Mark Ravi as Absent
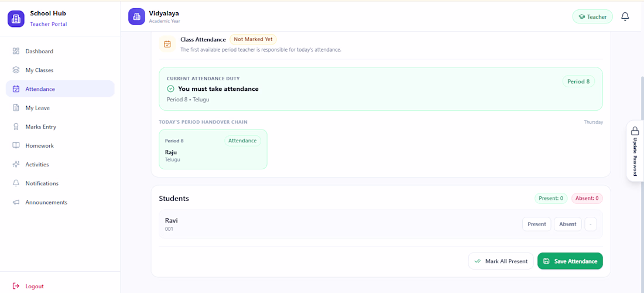This screenshot has width=644, height=293. coord(568,224)
